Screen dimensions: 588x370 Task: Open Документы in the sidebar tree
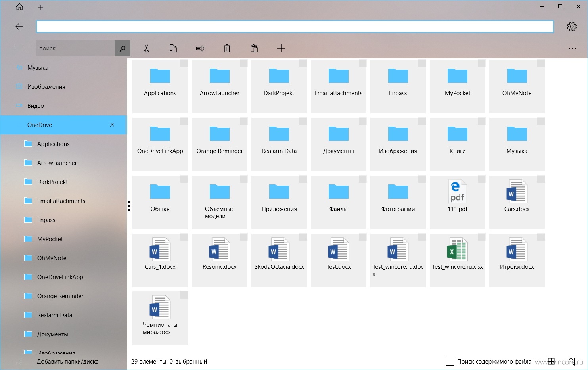click(x=63, y=334)
